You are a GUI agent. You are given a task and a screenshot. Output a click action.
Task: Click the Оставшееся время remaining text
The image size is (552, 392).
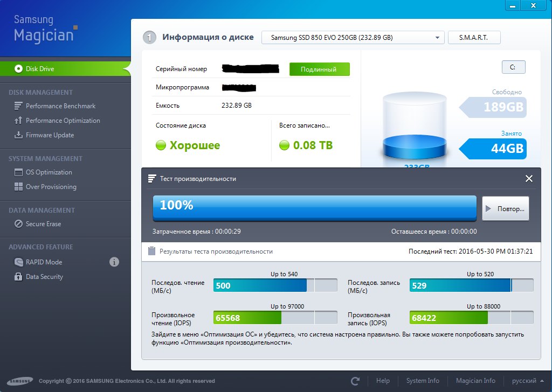(x=434, y=232)
